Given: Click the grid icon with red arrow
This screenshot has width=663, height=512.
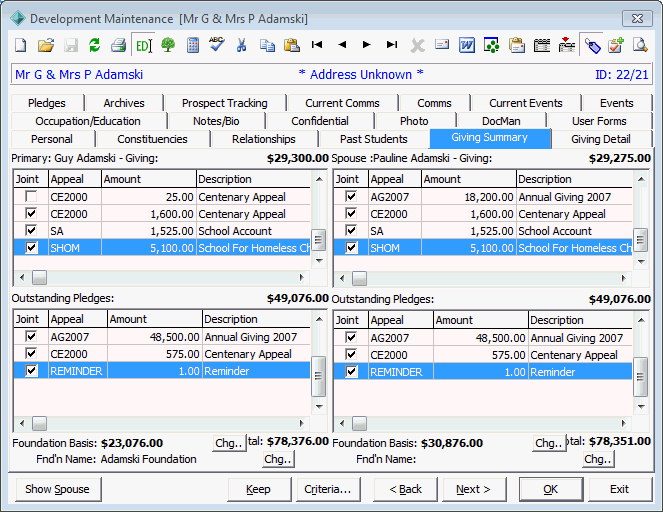Looking at the screenshot, I should click(x=567, y=45).
